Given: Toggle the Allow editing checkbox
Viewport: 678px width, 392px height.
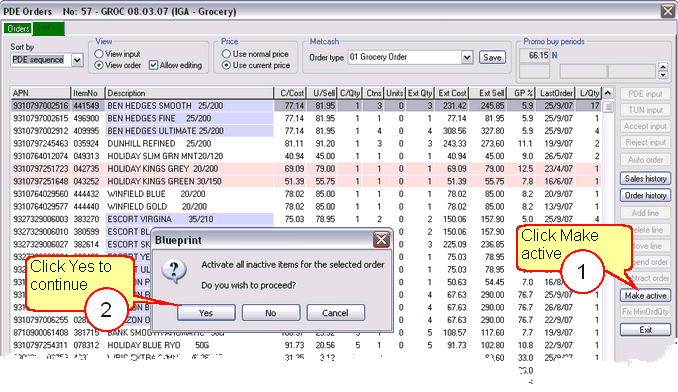Looking at the screenshot, I should [153, 65].
